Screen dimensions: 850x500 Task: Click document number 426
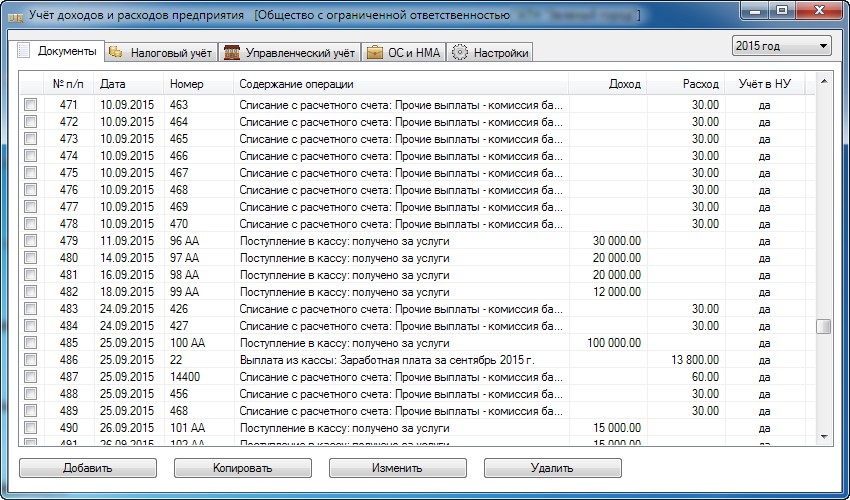(x=179, y=309)
